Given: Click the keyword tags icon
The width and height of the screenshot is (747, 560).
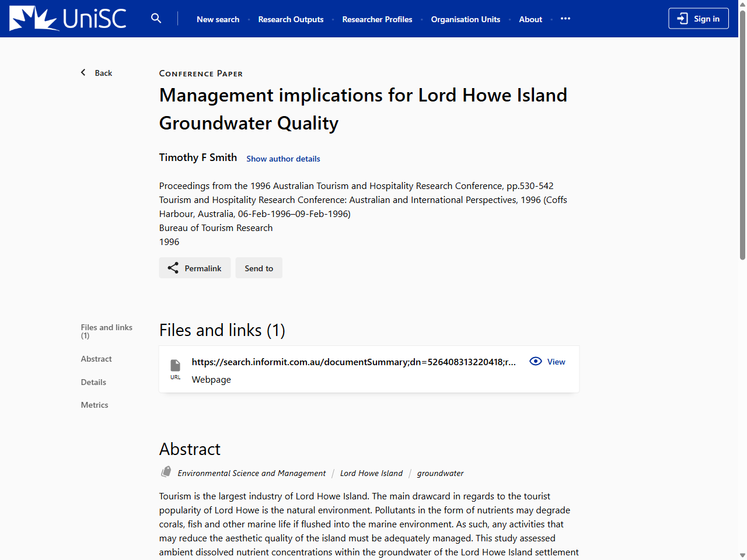Looking at the screenshot, I should (x=166, y=472).
